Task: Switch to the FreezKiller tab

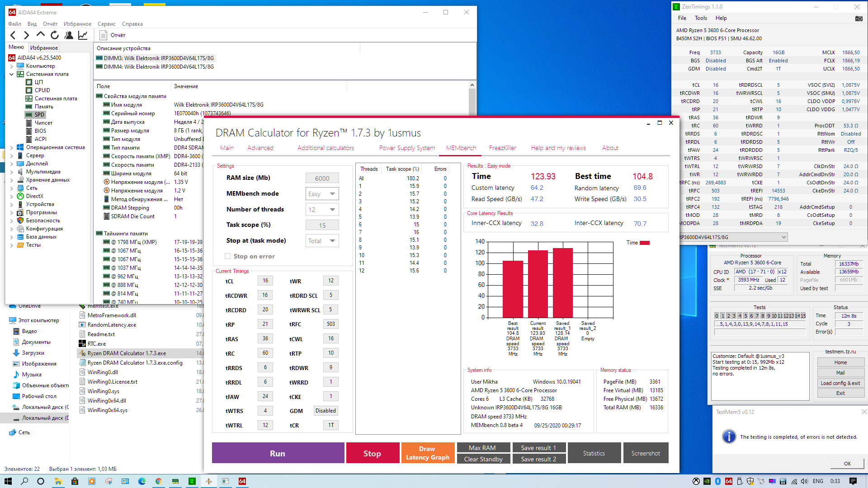Action: click(x=502, y=148)
